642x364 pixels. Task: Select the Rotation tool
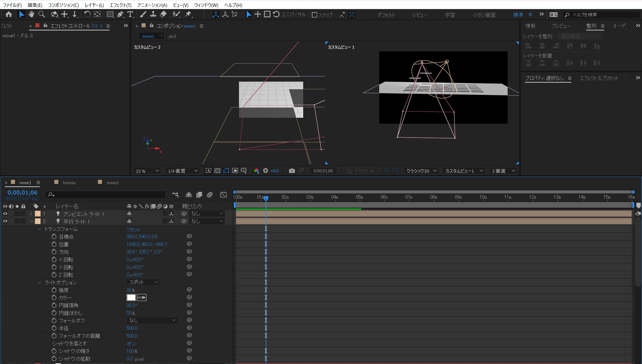click(x=87, y=14)
